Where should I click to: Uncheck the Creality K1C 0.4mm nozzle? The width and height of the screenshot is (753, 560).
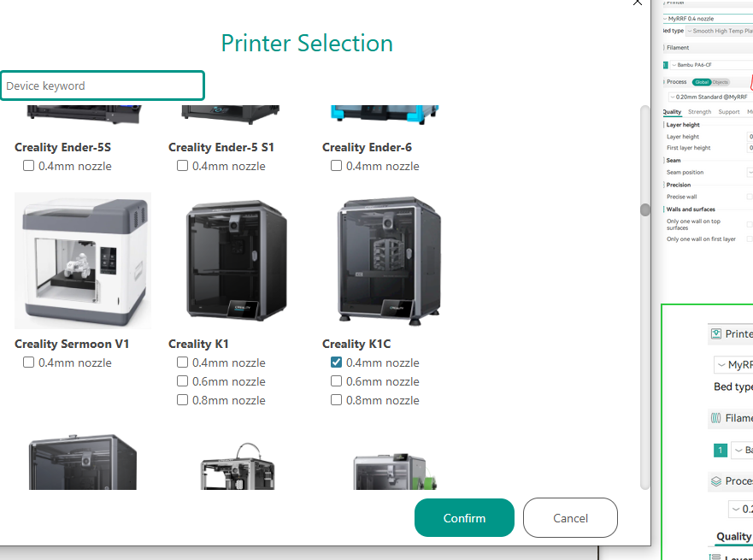(336, 363)
